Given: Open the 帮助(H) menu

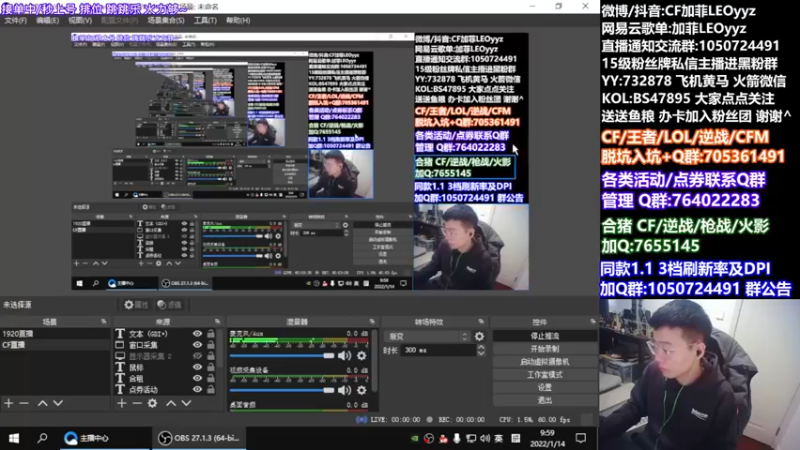Looking at the screenshot, I should 238,20.
